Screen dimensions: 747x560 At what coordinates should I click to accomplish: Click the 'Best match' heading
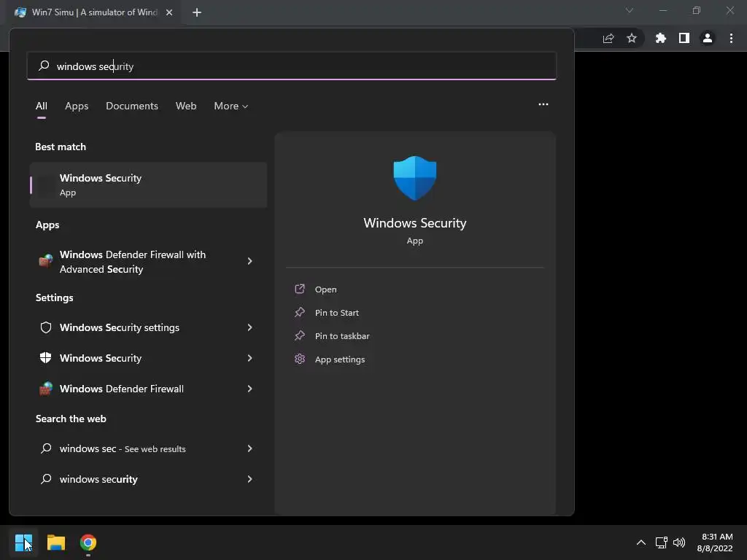pos(61,147)
